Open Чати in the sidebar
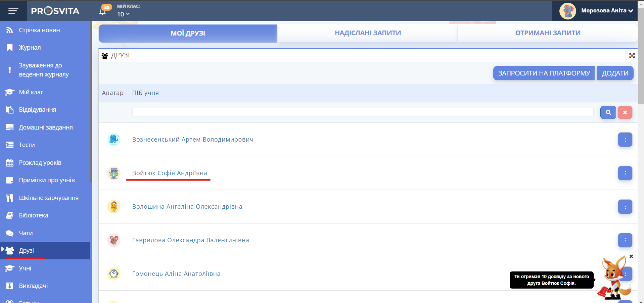 coord(26,233)
